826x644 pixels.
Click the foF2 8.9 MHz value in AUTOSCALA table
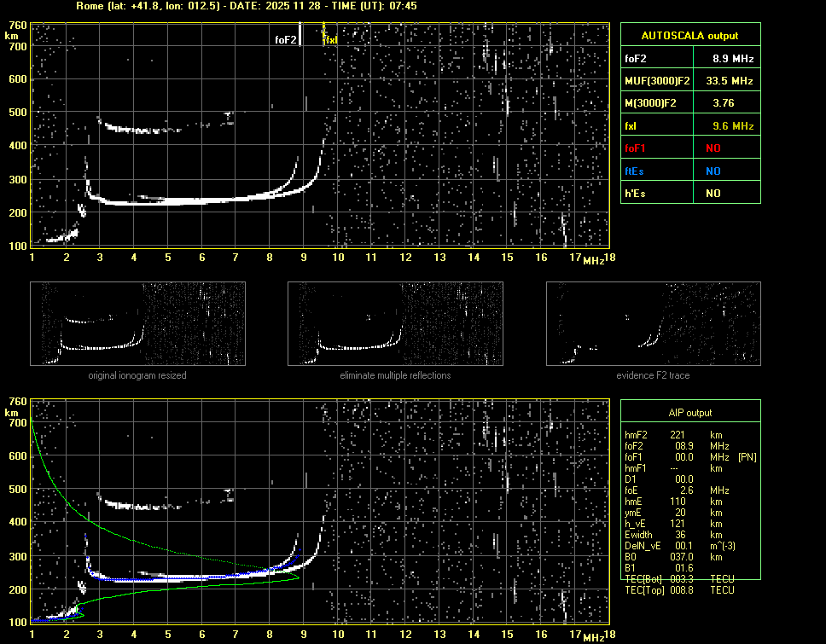click(733, 59)
